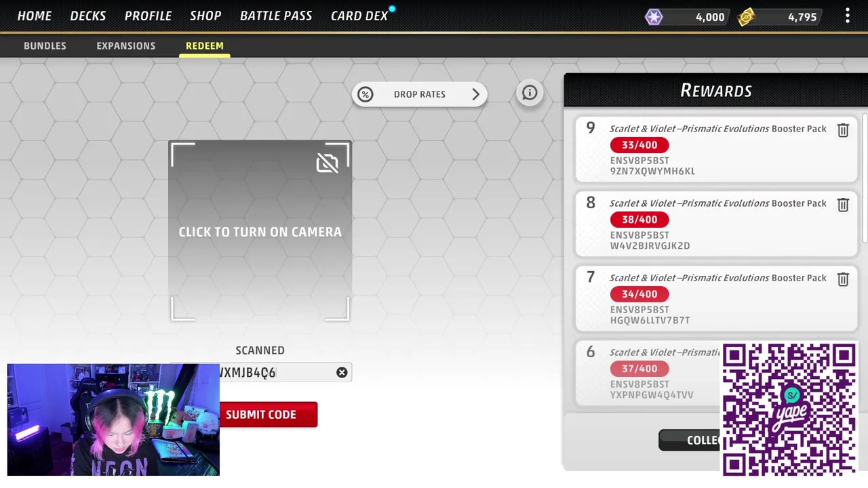
Task: Go to the Home menu
Action: click(x=35, y=16)
